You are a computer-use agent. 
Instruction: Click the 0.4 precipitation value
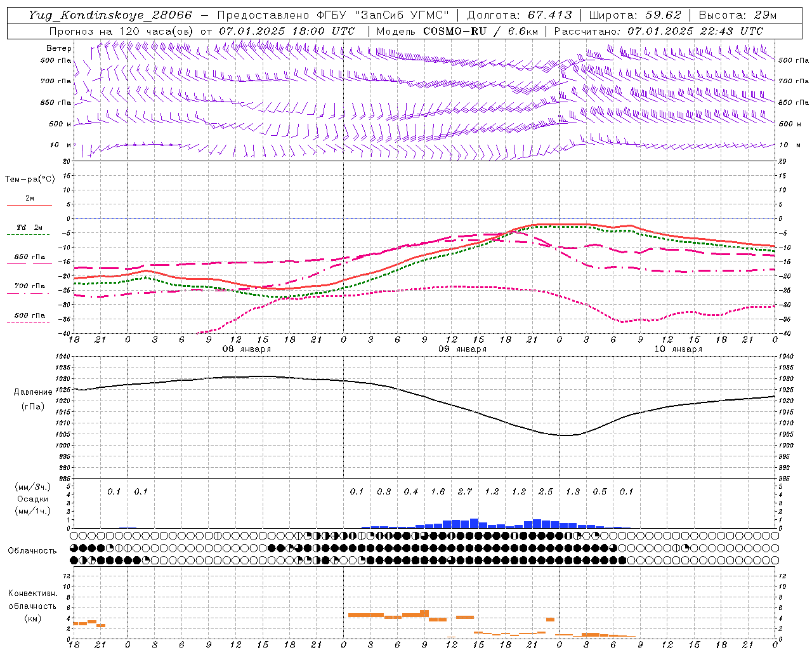[411, 492]
